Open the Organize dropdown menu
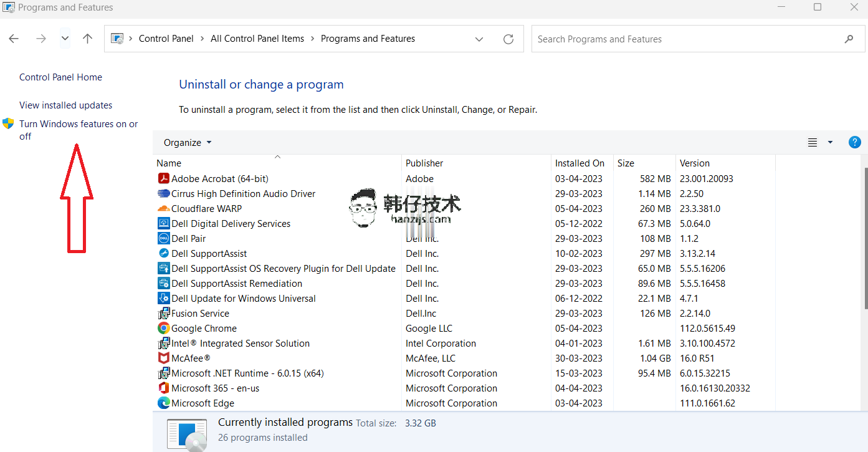Screen dimensions: 868x452 click(x=188, y=143)
